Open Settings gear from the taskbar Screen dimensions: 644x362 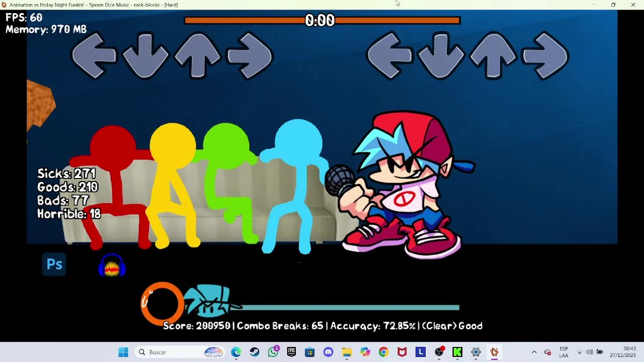(x=476, y=352)
